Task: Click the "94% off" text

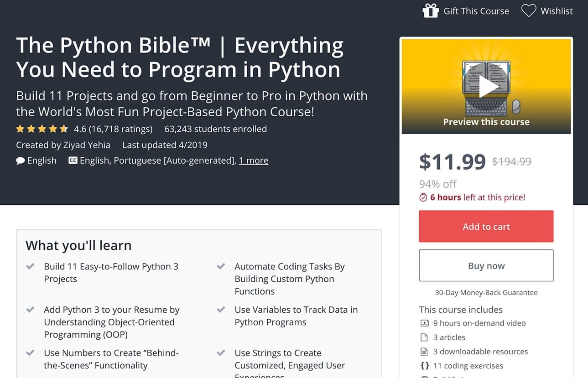Action: 438,184
